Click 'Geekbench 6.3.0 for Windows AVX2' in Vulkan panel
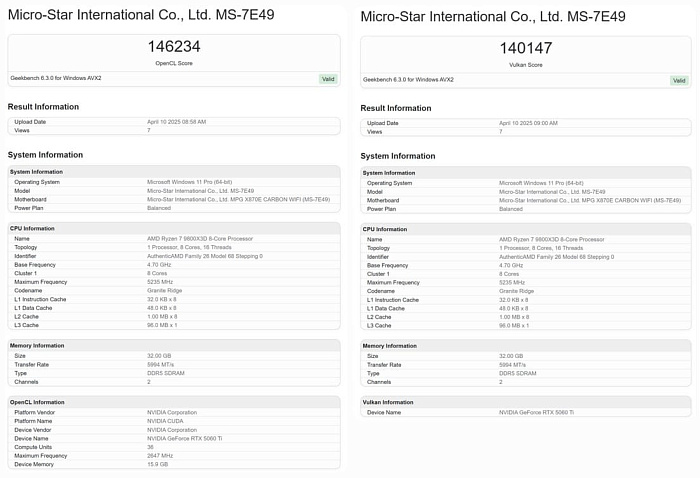 click(408, 80)
